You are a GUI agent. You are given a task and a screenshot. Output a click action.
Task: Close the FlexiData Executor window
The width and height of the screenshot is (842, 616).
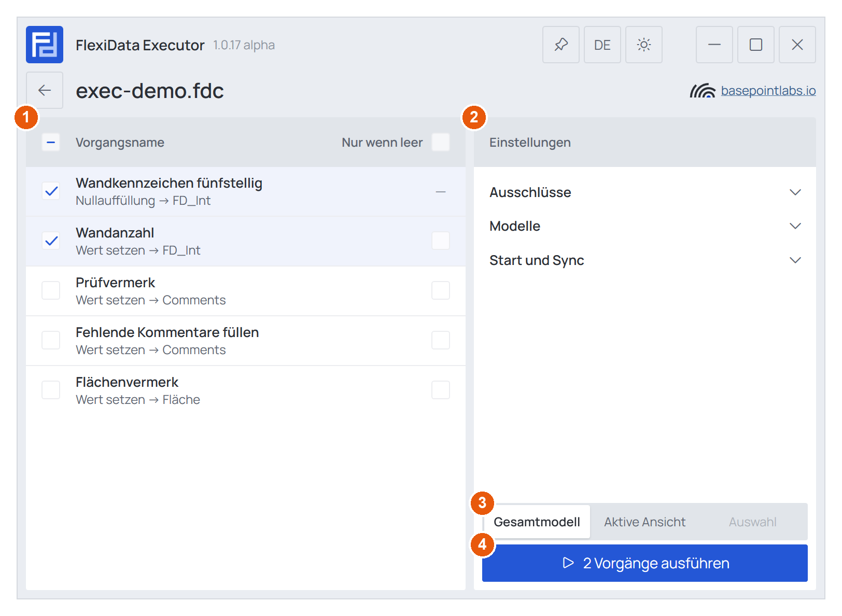797,45
